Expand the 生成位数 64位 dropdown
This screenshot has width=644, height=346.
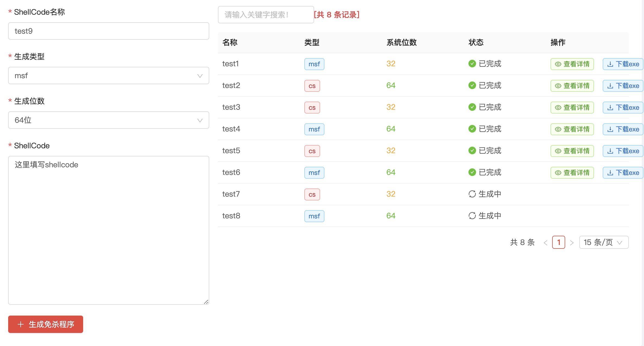(x=108, y=120)
